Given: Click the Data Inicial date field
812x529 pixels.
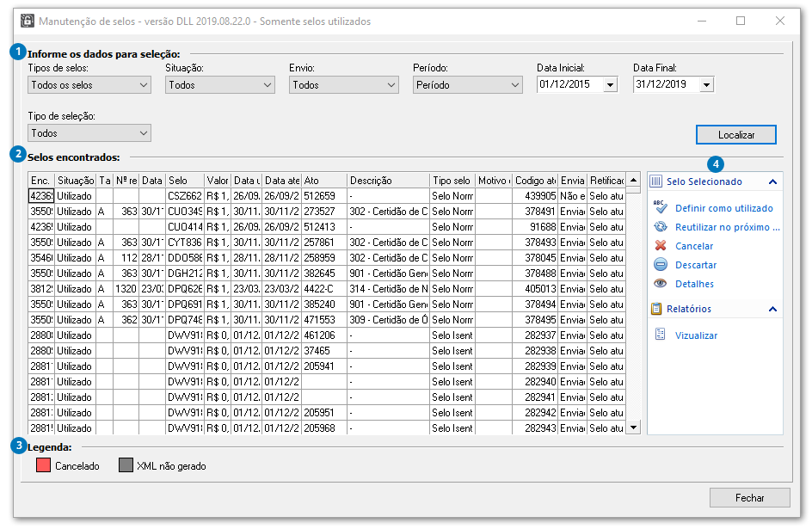Looking at the screenshot, I should click(570, 84).
